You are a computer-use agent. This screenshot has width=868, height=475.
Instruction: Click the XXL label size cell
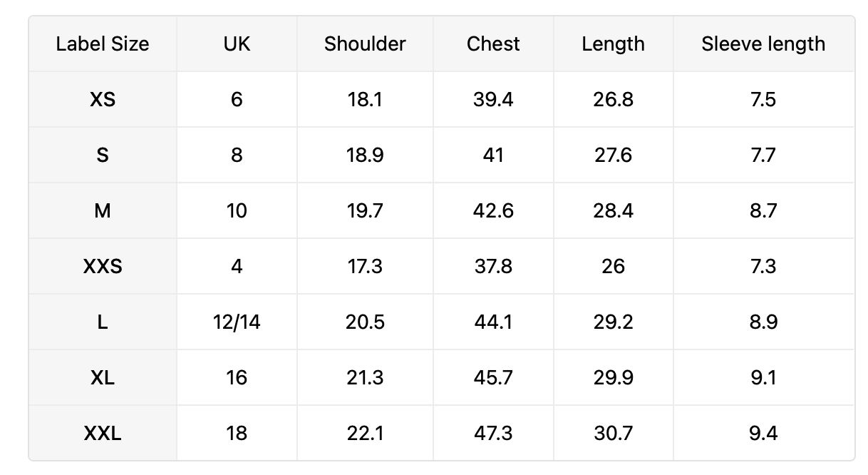tap(103, 433)
